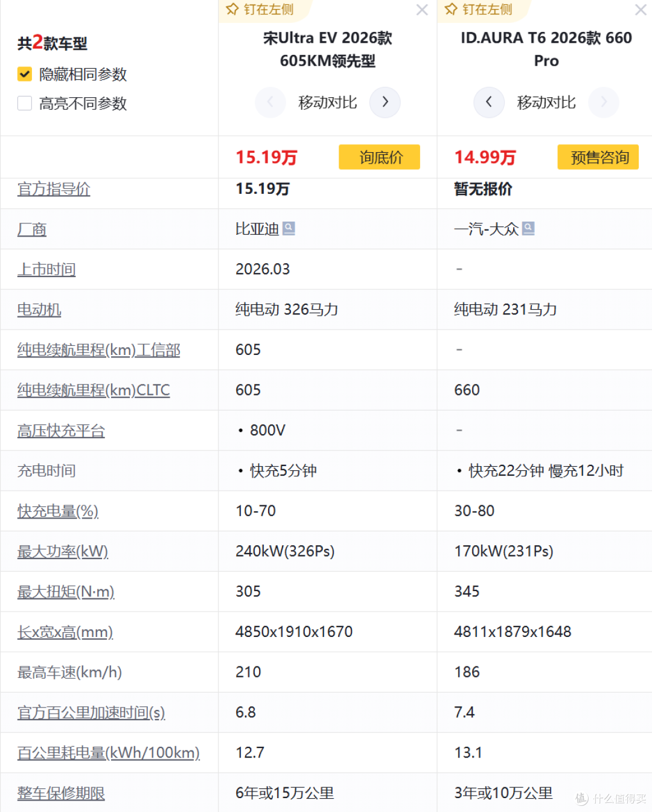
Task: Select 共2款车型 heading
Action: (53, 43)
